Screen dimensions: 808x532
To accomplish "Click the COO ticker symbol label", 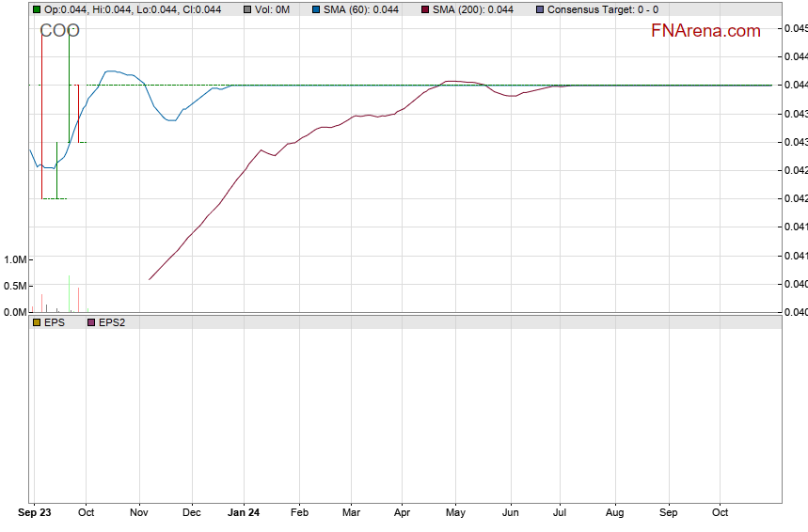I will tap(59, 31).
